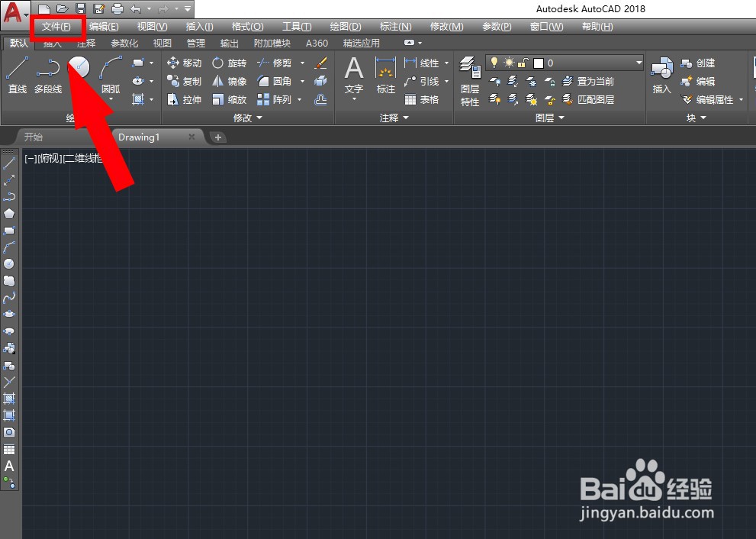Viewport: 756px width, 539px height.
Task: Click the Save floppy-disk icon in quick access toolbar
Action: (81, 8)
